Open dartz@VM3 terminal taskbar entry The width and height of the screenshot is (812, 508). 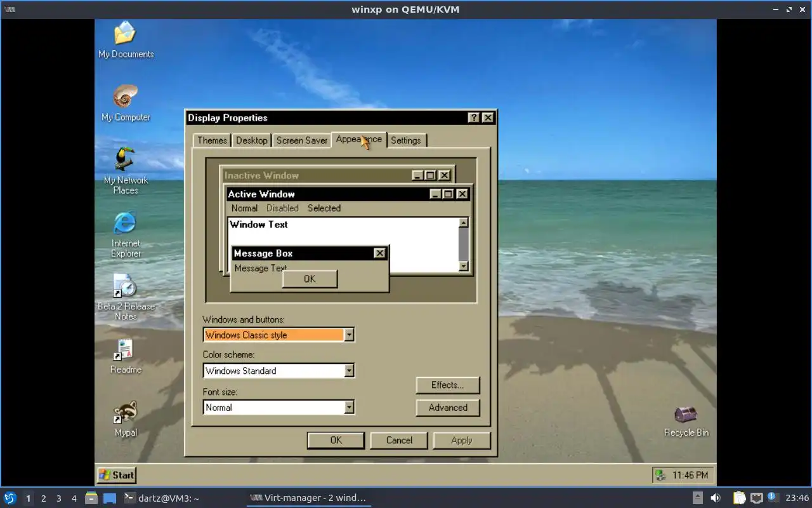tap(181, 498)
